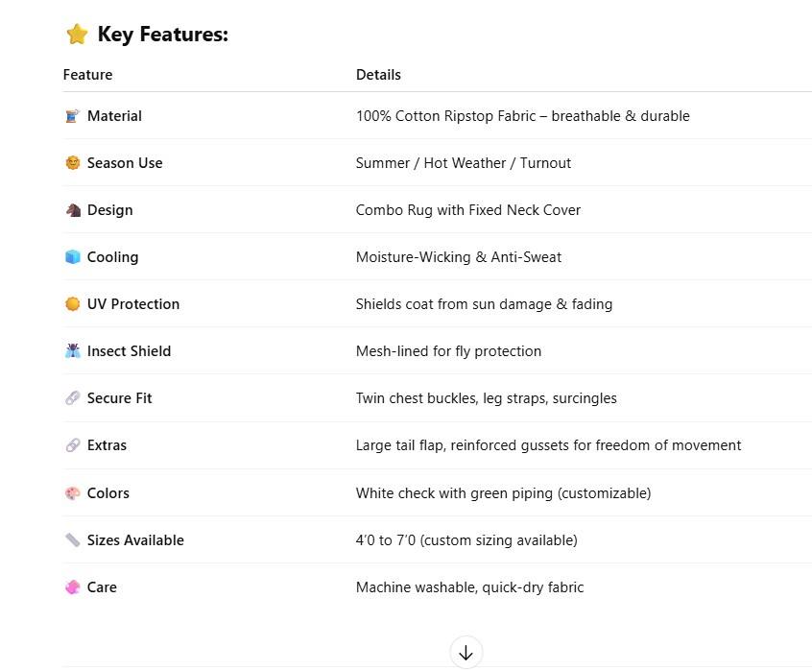Click the ice cube icon beside Cooling

(72, 257)
